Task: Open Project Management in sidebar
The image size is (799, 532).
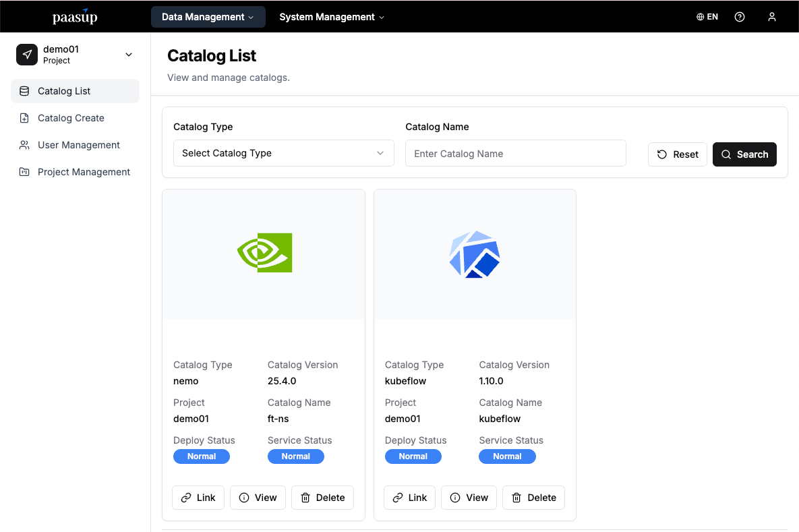Action: pos(75,172)
